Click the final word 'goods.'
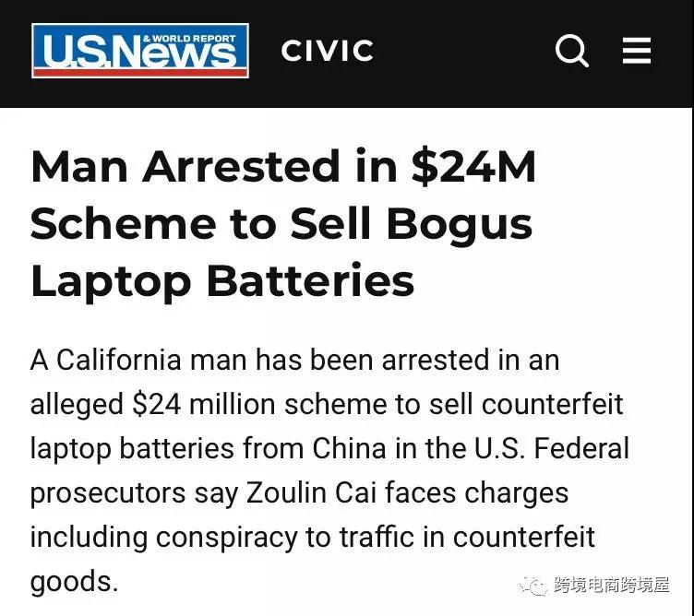Screen dimensions: 694x616 [x=74, y=583]
